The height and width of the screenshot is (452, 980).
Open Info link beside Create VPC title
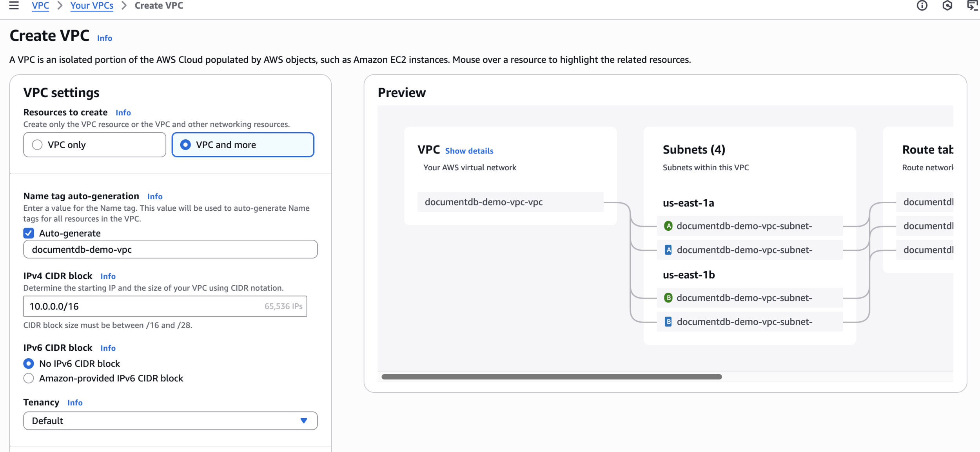105,38
